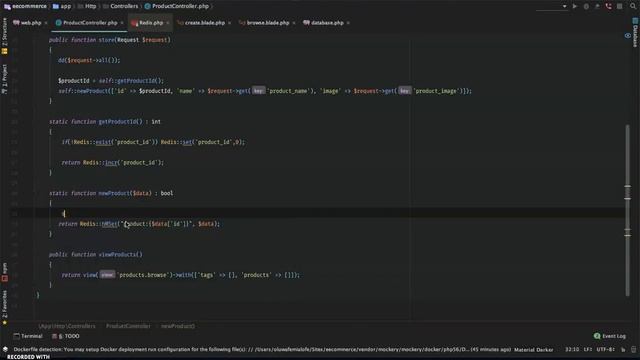Open the Favorites side panel
640x360 pixels.
tap(4, 308)
